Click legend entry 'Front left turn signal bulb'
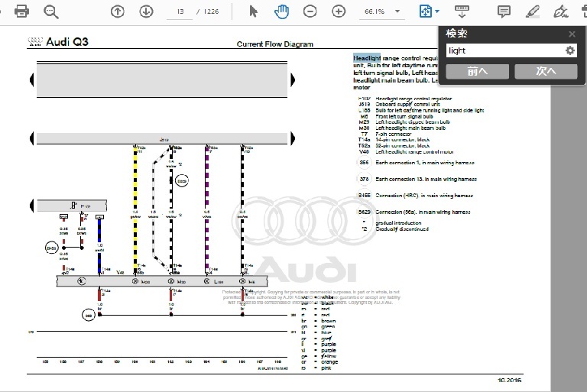The height and width of the screenshot is (392, 587). pyautogui.click(x=404, y=116)
